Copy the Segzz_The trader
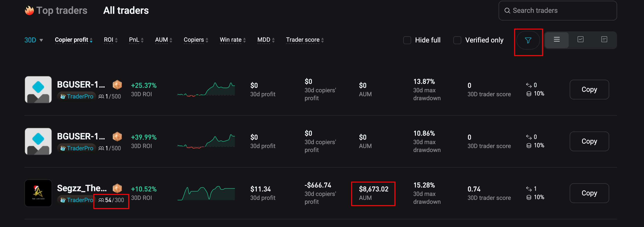This screenshot has height=227, width=644. [x=589, y=193]
